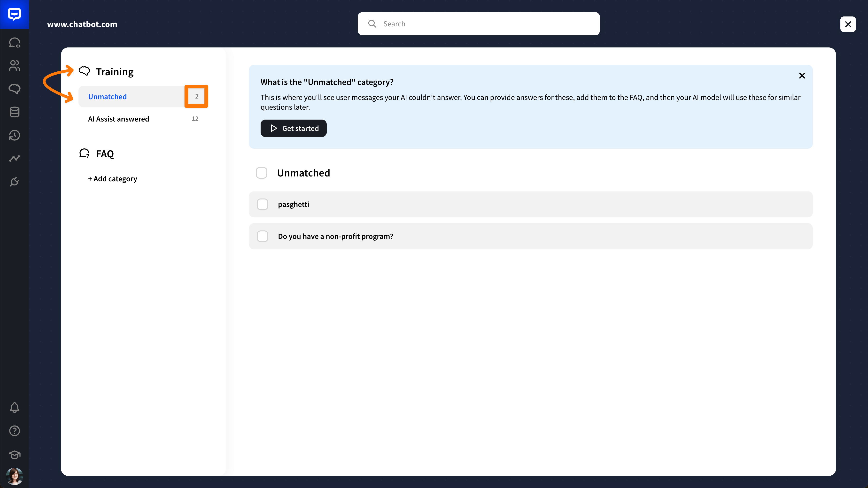
Task: Open the archives history icon in sidebar
Action: pos(15,135)
